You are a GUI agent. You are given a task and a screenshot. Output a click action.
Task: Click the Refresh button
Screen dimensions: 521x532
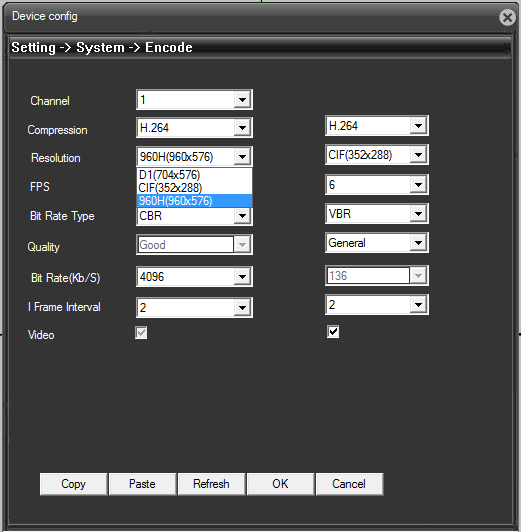point(211,484)
